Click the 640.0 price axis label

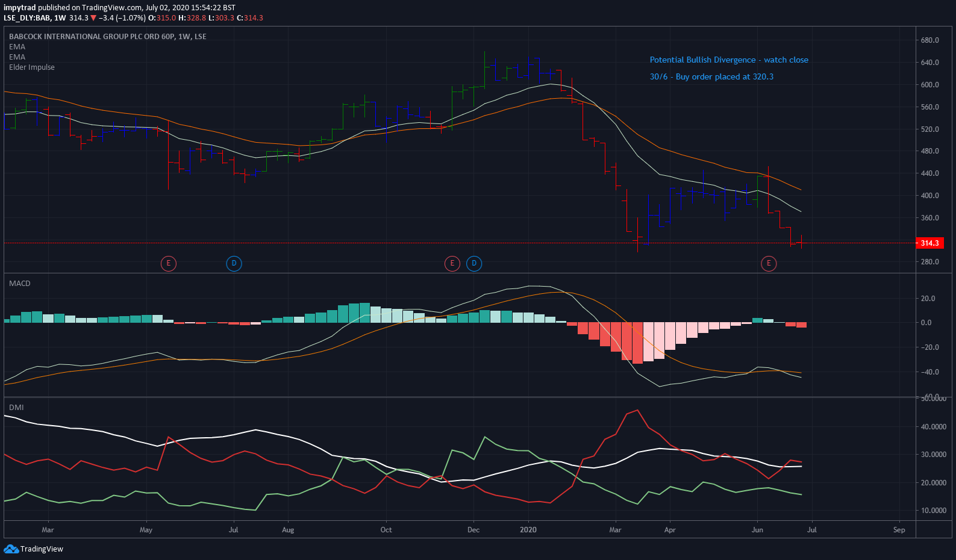click(x=929, y=63)
